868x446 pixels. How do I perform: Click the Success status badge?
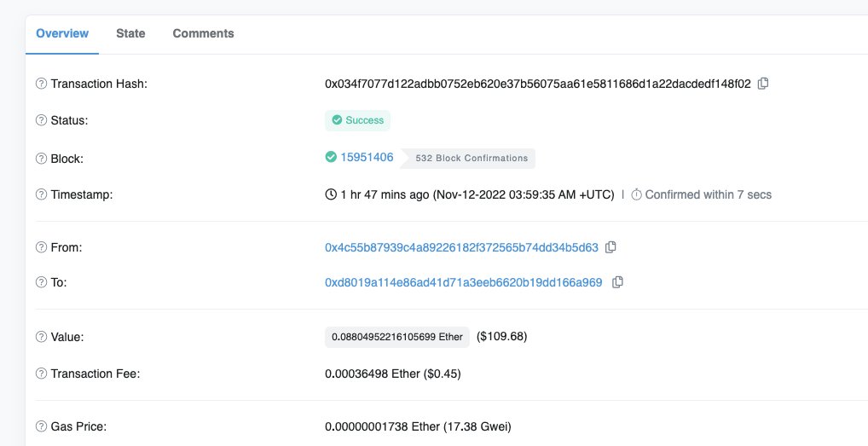tap(357, 120)
